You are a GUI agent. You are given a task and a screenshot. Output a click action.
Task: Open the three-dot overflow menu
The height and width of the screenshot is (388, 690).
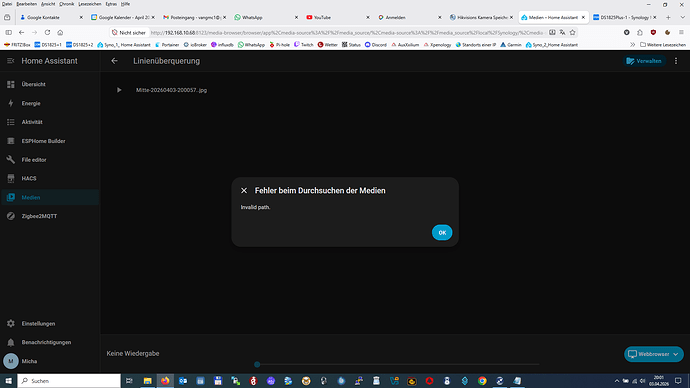point(676,61)
